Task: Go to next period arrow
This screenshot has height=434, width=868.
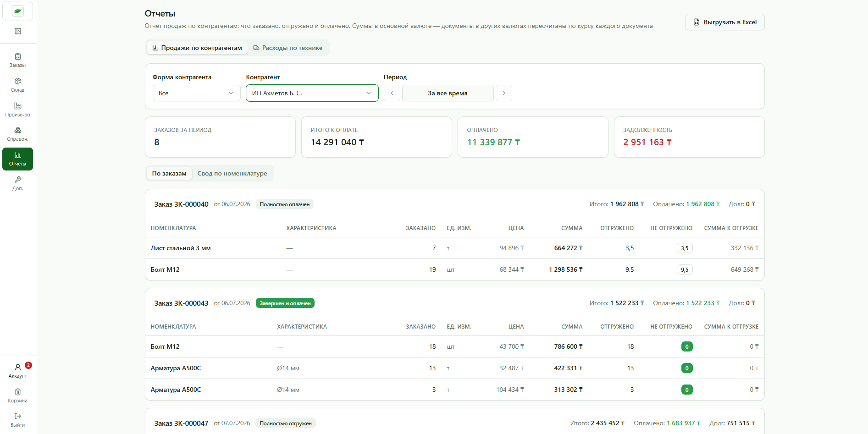Action: point(504,93)
